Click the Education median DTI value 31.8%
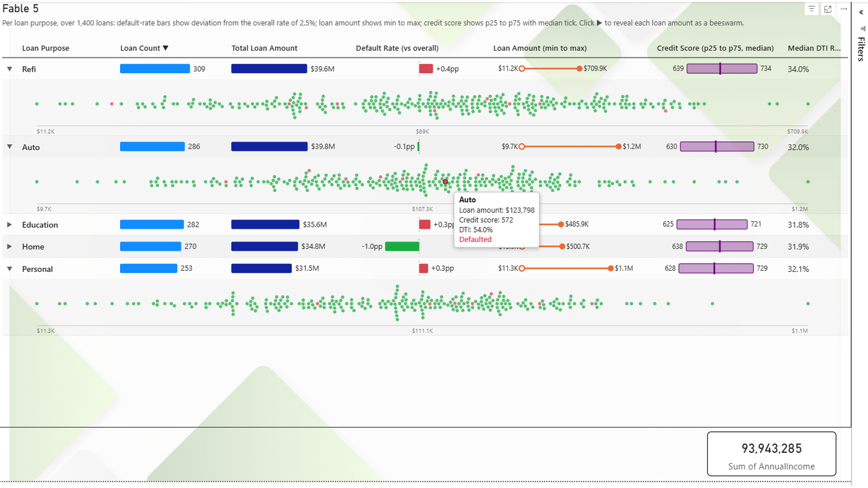The width and height of the screenshot is (868, 488). (x=798, y=225)
